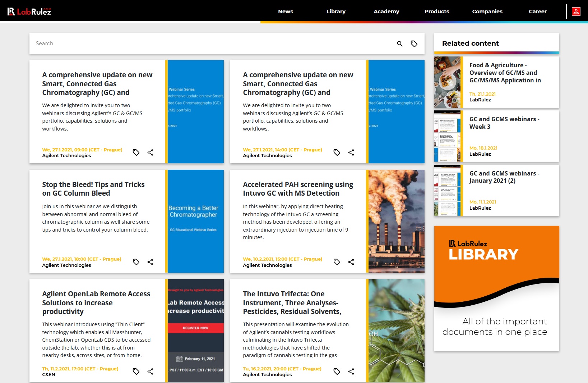
Task: Share the 09:00 Smart GC webinar card
Action: 151,152
